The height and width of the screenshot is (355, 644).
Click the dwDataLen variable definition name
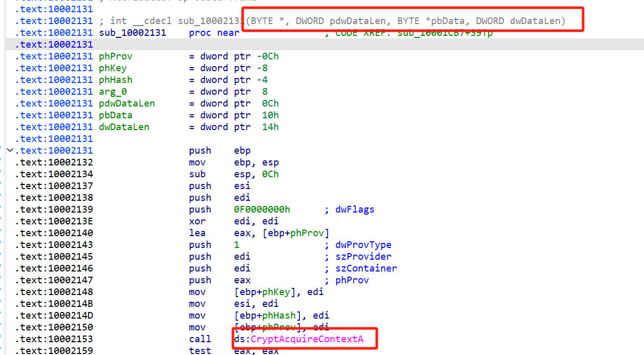(124, 127)
